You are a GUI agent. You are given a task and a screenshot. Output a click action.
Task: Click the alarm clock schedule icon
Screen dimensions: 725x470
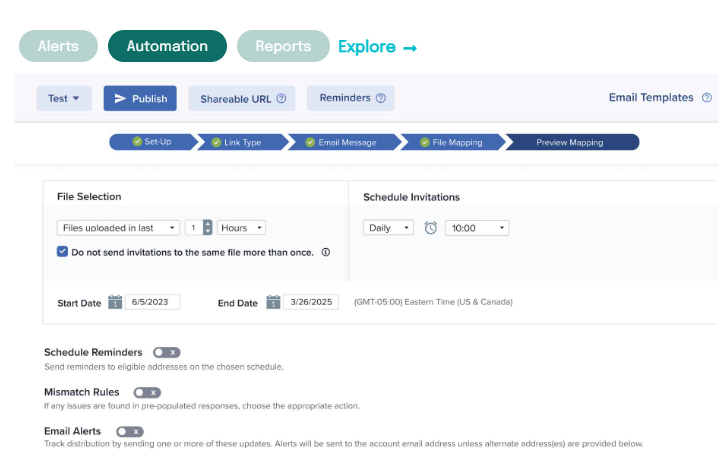430,228
